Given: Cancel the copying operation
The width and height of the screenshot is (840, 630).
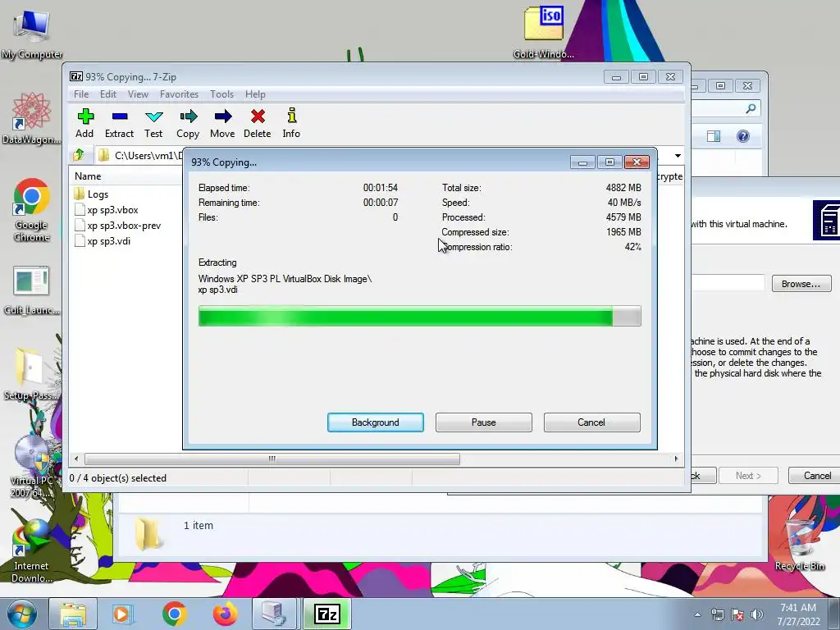Looking at the screenshot, I should [592, 422].
